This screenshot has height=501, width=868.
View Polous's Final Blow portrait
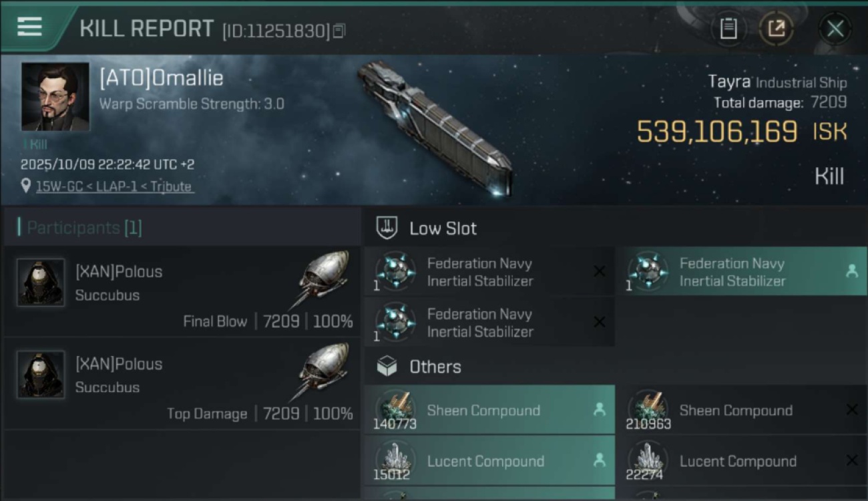point(41,283)
